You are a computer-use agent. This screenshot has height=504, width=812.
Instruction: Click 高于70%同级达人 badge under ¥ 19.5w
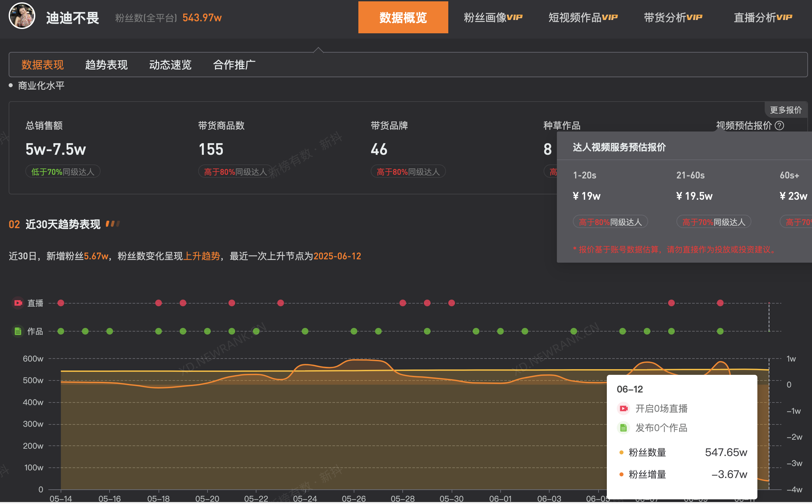[x=714, y=222]
